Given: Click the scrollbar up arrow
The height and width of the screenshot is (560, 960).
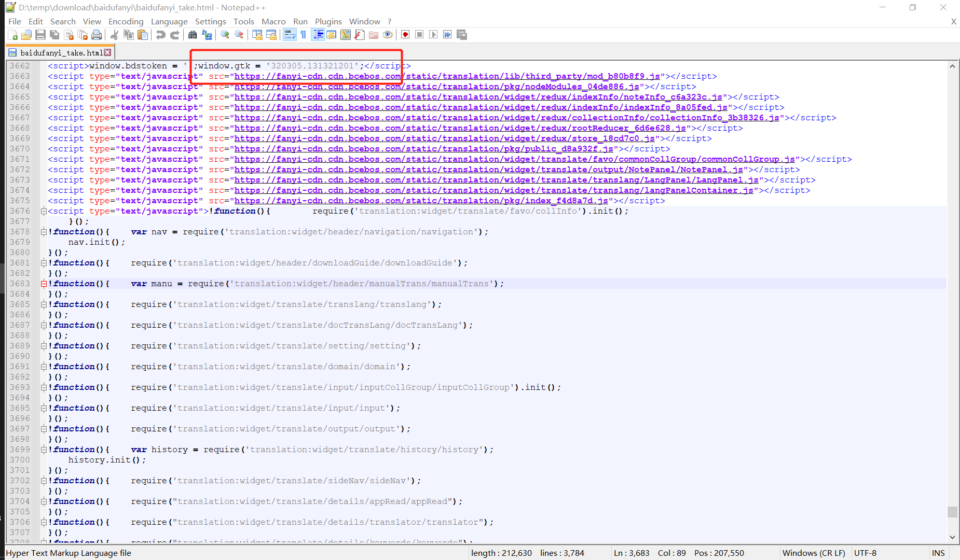Looking at the screenshot, I should click(x=952, y=66).
